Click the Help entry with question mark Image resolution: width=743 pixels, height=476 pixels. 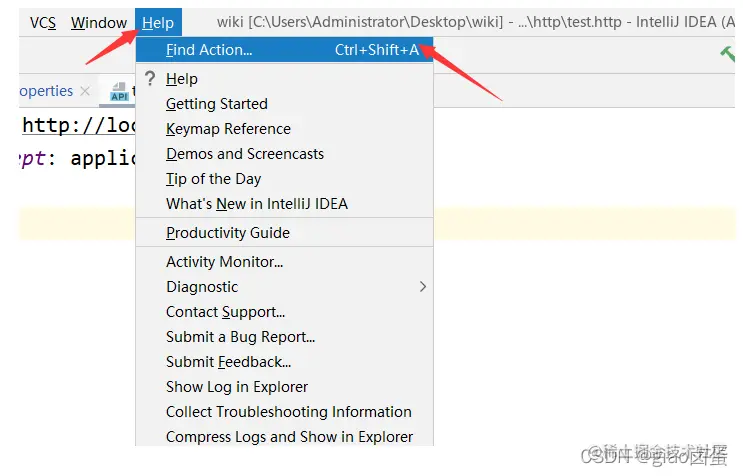click(284, 79)
